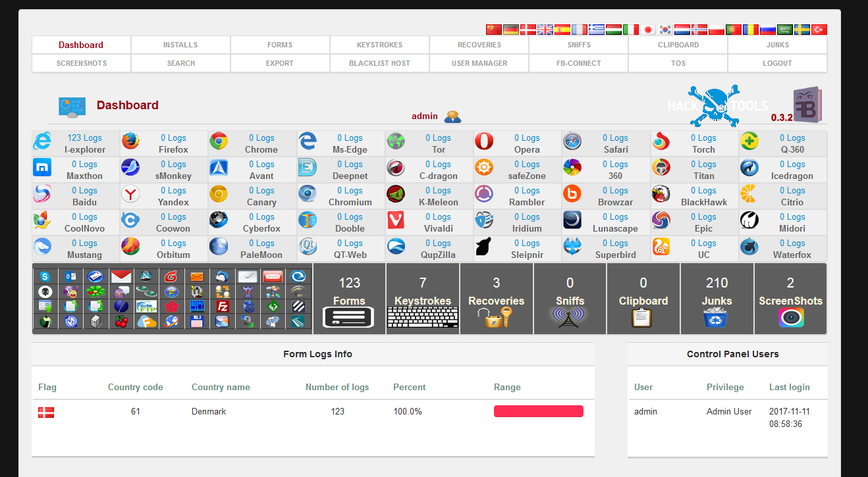The height and width of the screenshot is (477, 868).
Task: Open the KEYSTROKES tab
Action: (379, 45)
